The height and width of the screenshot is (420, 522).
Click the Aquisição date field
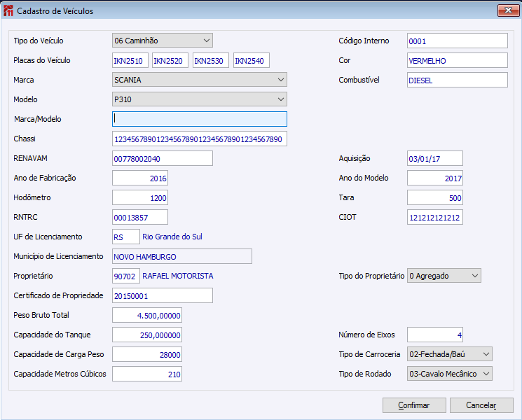pyautogui.click(x=434, y=158)
